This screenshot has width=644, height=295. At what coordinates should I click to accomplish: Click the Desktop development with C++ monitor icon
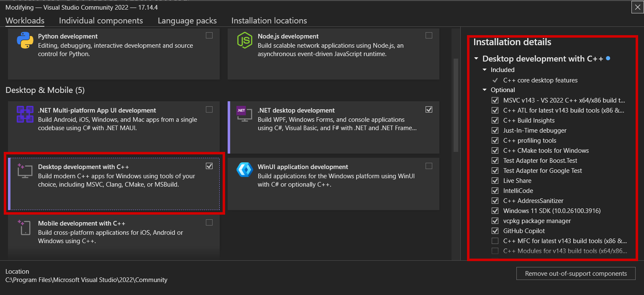point(25,171)
